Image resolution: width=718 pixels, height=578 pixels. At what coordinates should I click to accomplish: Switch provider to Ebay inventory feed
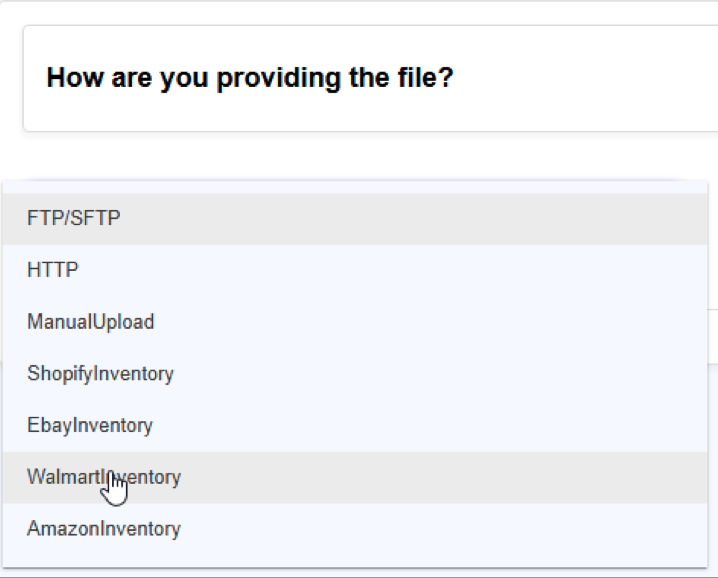355,425
